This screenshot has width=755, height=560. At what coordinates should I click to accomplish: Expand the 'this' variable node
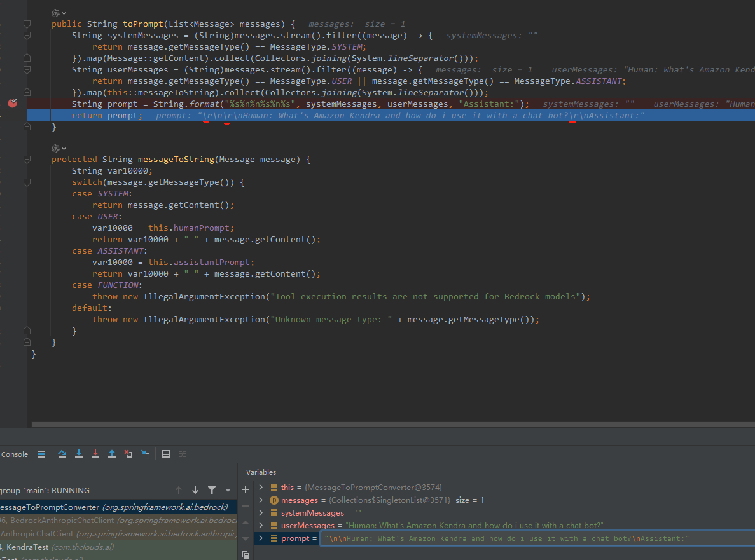point(261,488)
